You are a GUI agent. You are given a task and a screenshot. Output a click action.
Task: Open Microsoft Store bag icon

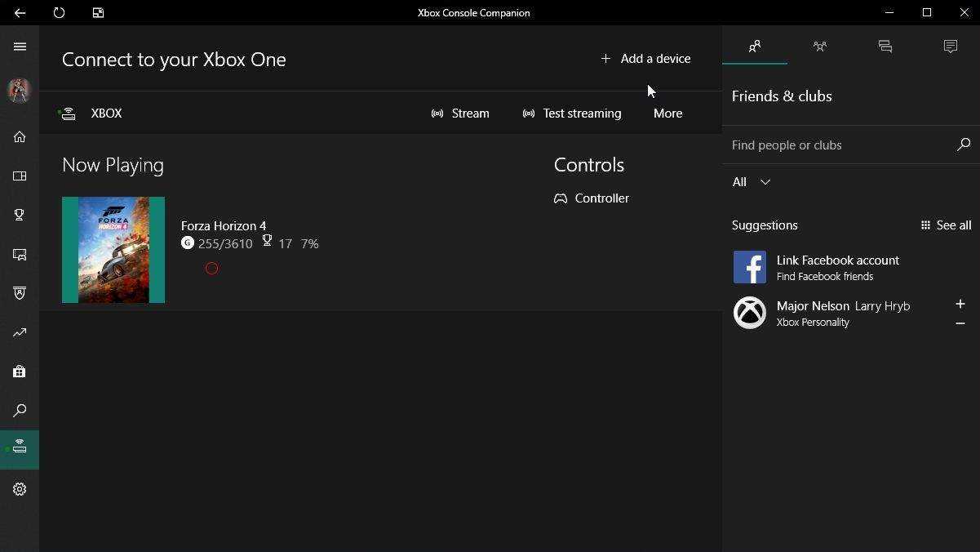point(20,372)
